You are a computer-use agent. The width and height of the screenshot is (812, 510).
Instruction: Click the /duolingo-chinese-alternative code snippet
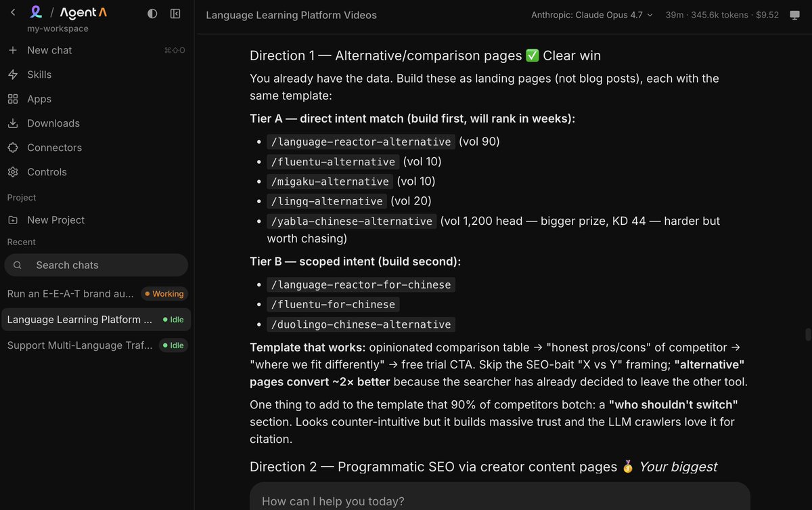pos(361,324)
